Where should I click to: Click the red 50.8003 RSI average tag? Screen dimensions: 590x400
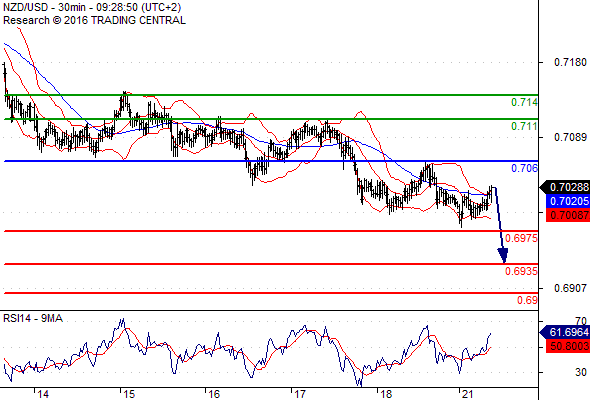point(567,346)
